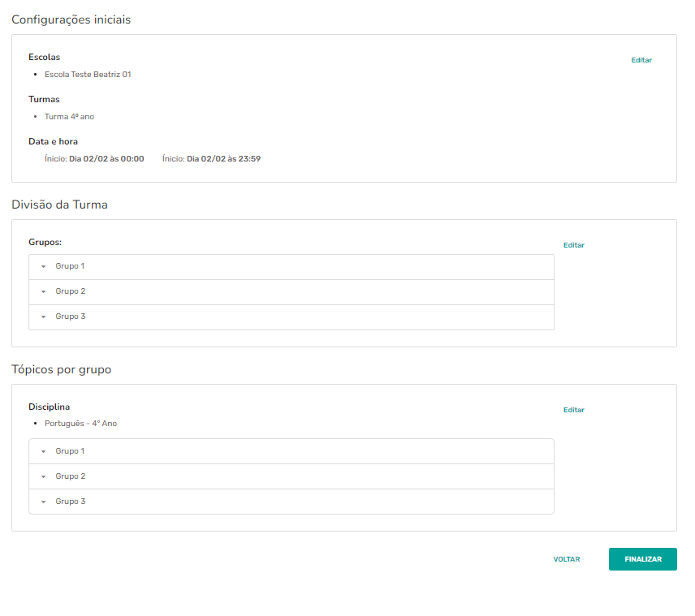Open Editar for Divisão da Turma

(x=573, y=245)
